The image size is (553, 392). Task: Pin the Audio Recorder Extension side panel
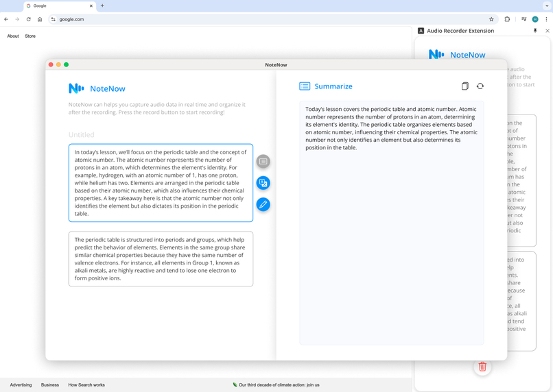(535, 31)
